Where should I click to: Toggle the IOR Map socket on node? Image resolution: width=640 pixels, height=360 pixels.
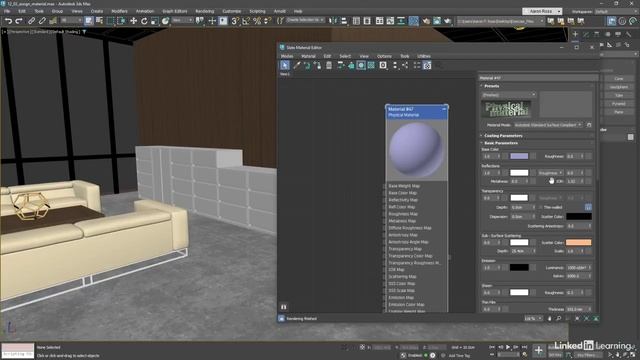[x=384, y=270]
